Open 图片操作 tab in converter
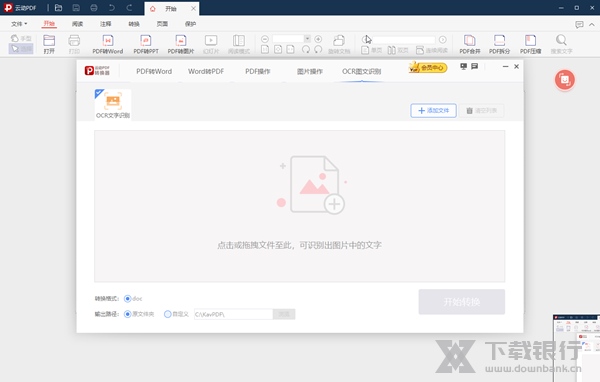The width and height of the screenshot is (600, 382). (x=310, y=71)
